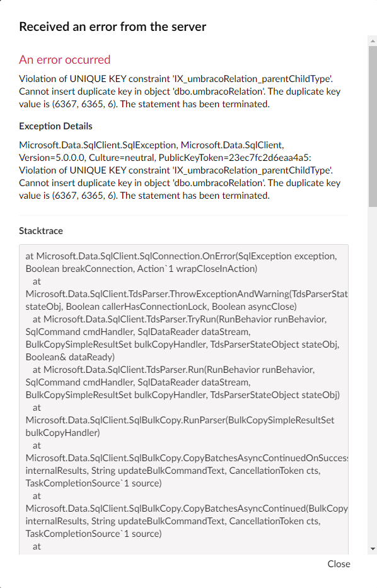Image resolution: width=377 pixels, height=588 pixels.
Task: Click the 'Exception Details' heading
Action: tap(55, 126)
